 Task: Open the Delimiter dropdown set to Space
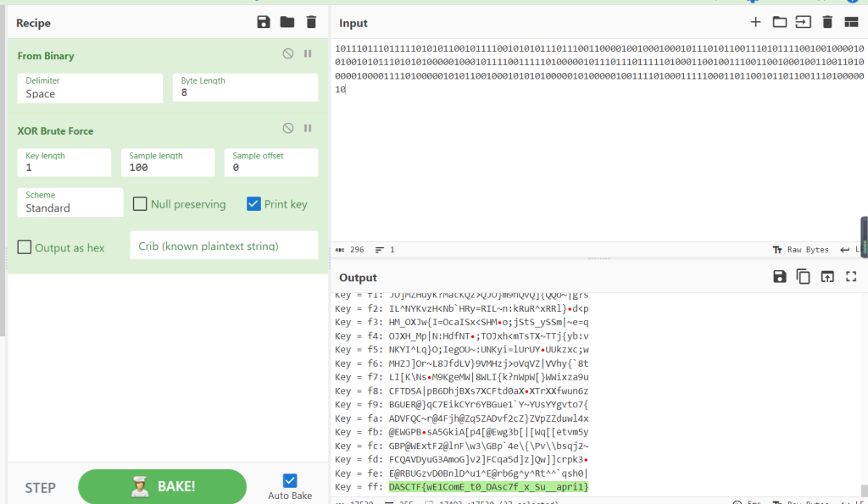pos(90,88)
